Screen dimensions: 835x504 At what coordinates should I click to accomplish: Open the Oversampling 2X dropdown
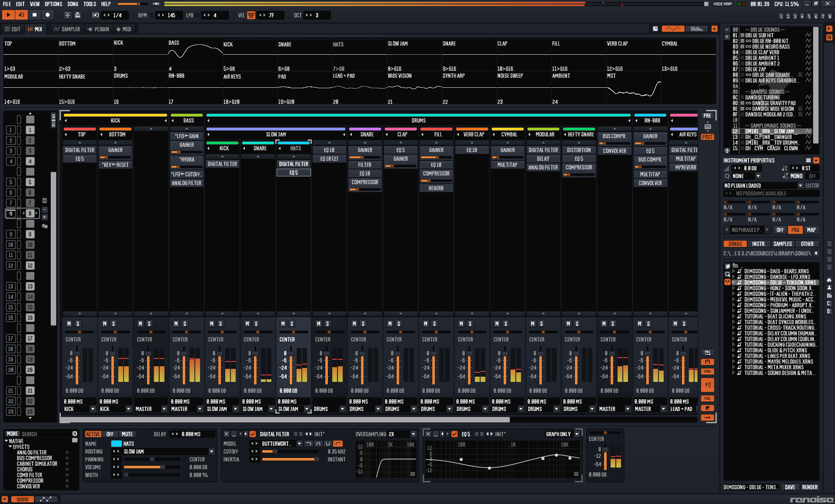click(413, 434)
